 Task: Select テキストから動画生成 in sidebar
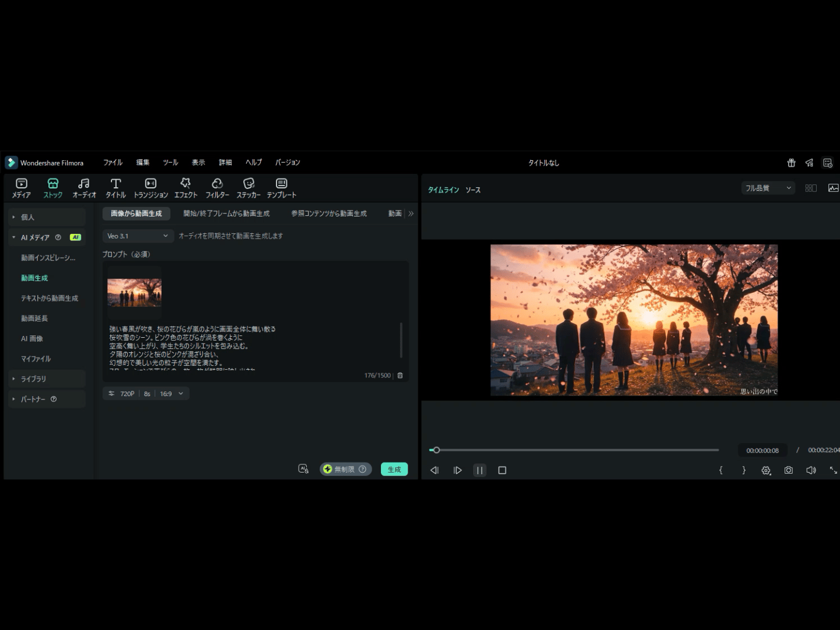point(50,298)
